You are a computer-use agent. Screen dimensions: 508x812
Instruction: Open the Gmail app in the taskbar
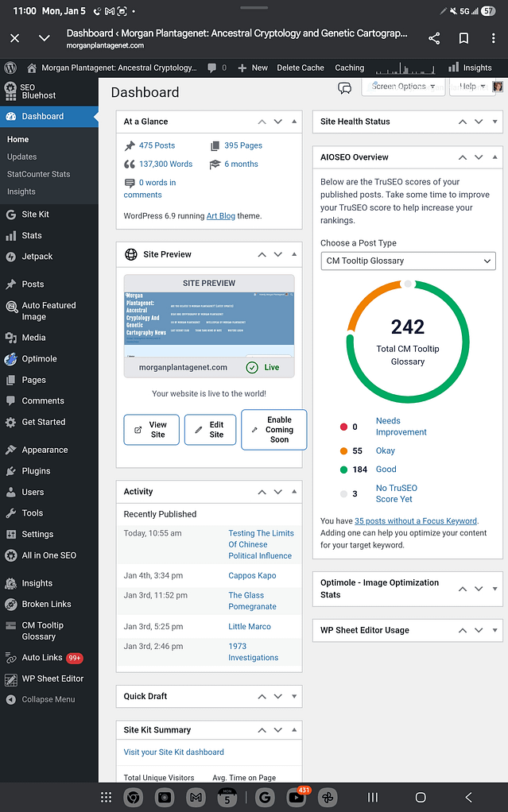coord(196,797)
